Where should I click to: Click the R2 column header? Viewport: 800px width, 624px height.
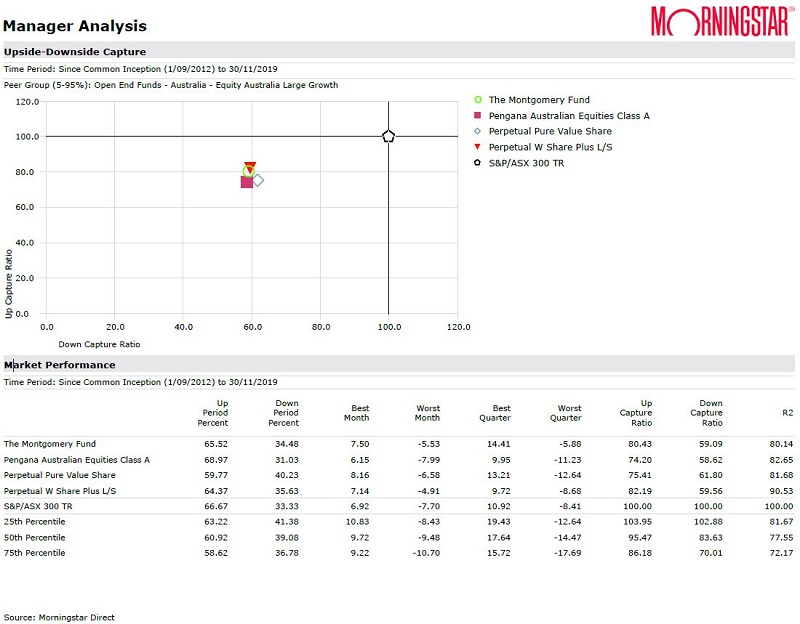pyautogui.click(x=786, y=413)
